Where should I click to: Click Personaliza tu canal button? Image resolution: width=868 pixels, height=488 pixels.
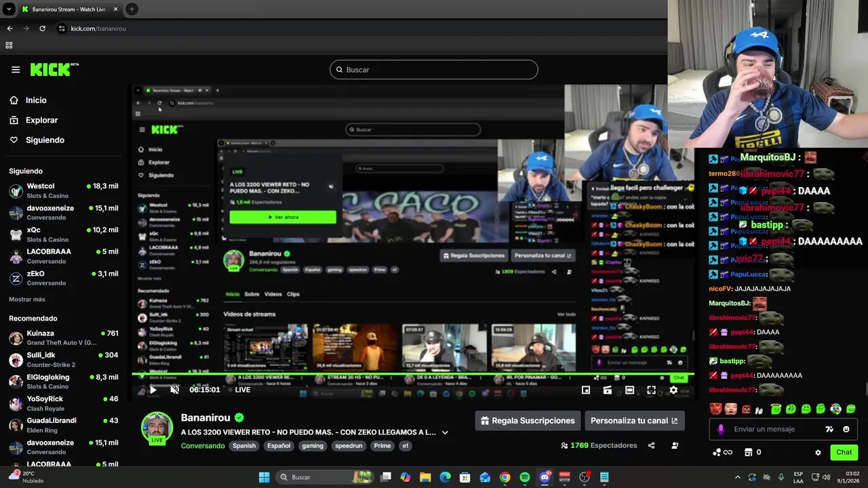(635, 420)
